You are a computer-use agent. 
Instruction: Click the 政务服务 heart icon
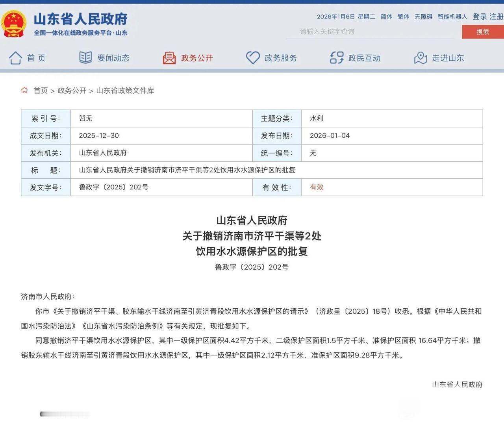tap(253, 58)
